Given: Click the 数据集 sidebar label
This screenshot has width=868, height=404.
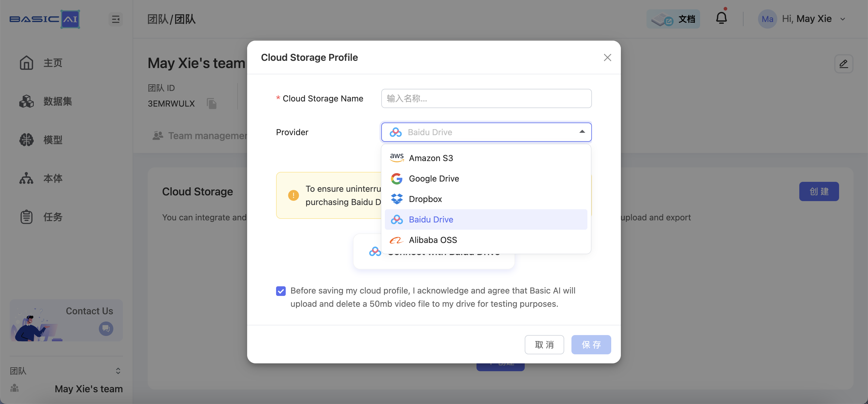Looking at the screenshot, I should [58, 101].
